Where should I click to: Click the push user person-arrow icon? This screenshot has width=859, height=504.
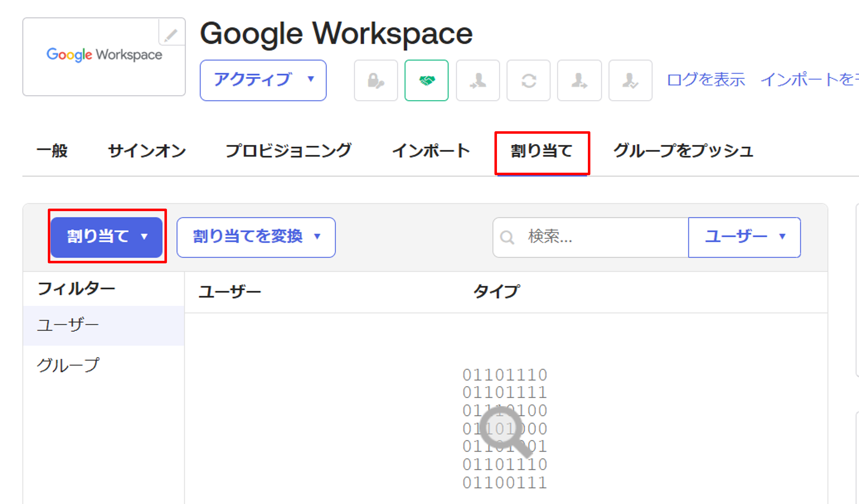tap(580, 80)
